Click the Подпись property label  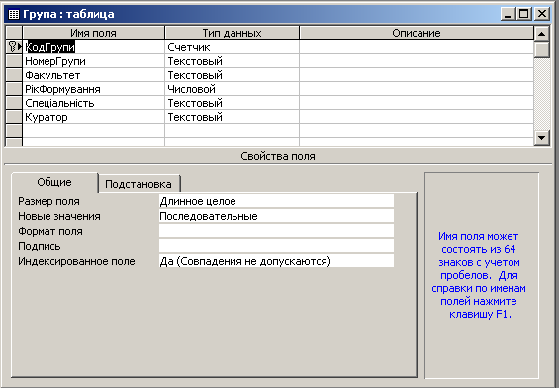39,246
